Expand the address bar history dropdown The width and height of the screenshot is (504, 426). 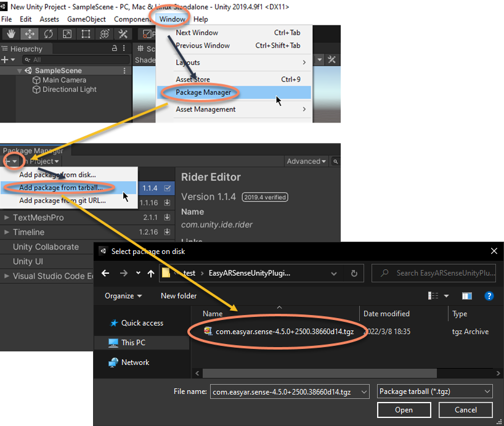pos(334,274)
